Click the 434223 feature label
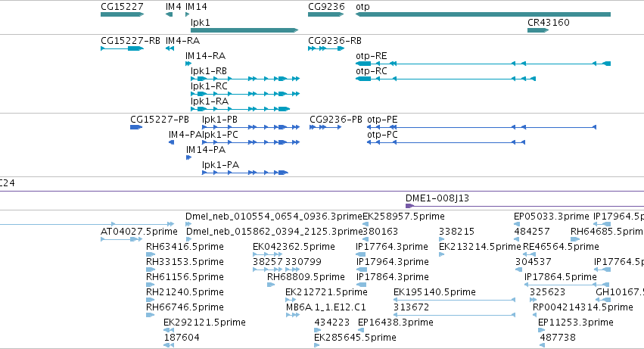Viewport: 644px width, 349px height. point(332,323)
